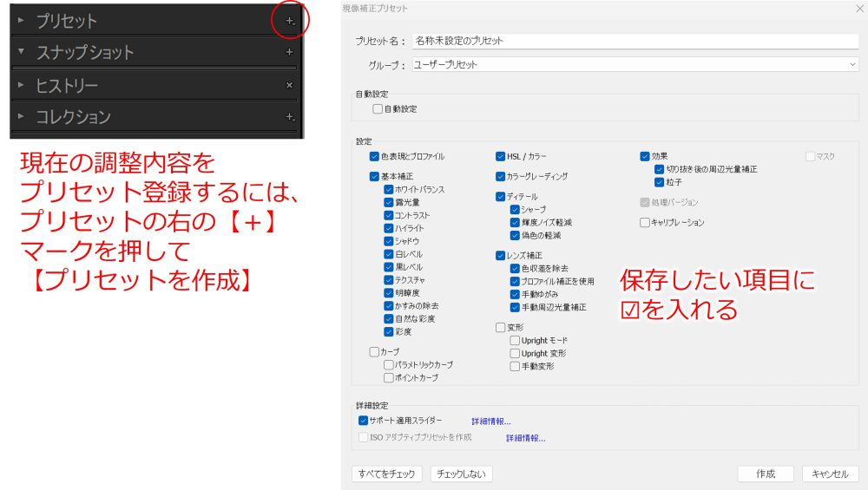Uncheck 偽色の軽減

515,236
